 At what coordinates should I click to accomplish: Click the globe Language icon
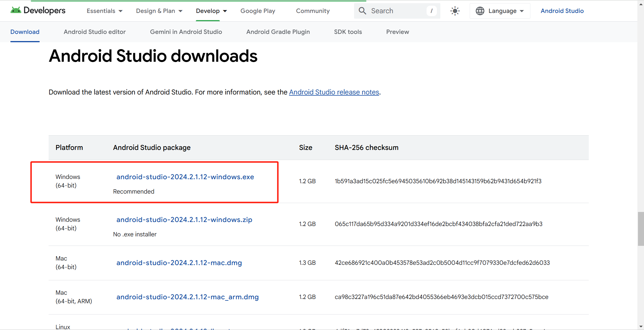click(x=480, y=11)
